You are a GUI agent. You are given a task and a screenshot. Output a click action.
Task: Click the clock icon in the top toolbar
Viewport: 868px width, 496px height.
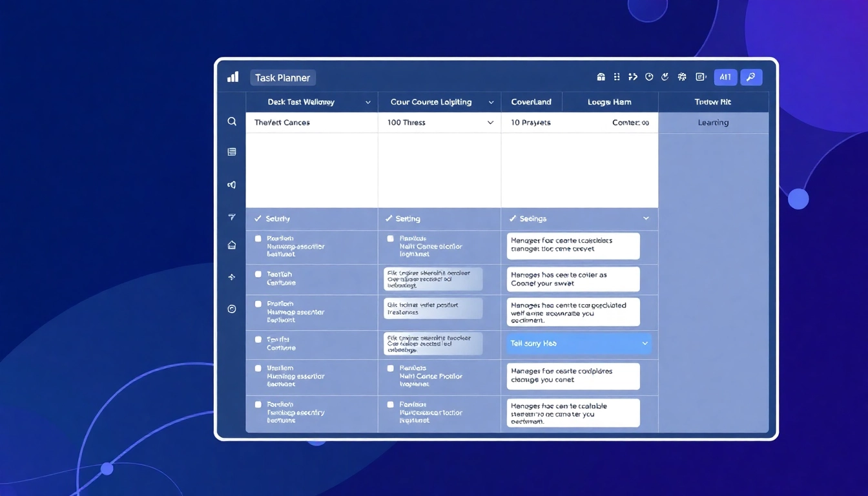[649, 76]
